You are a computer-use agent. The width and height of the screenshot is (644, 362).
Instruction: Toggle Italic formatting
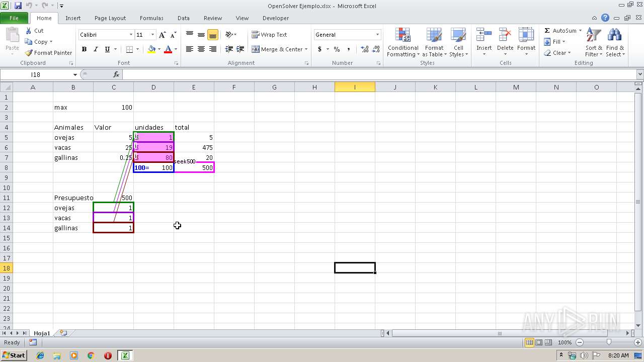coord(96,49)
